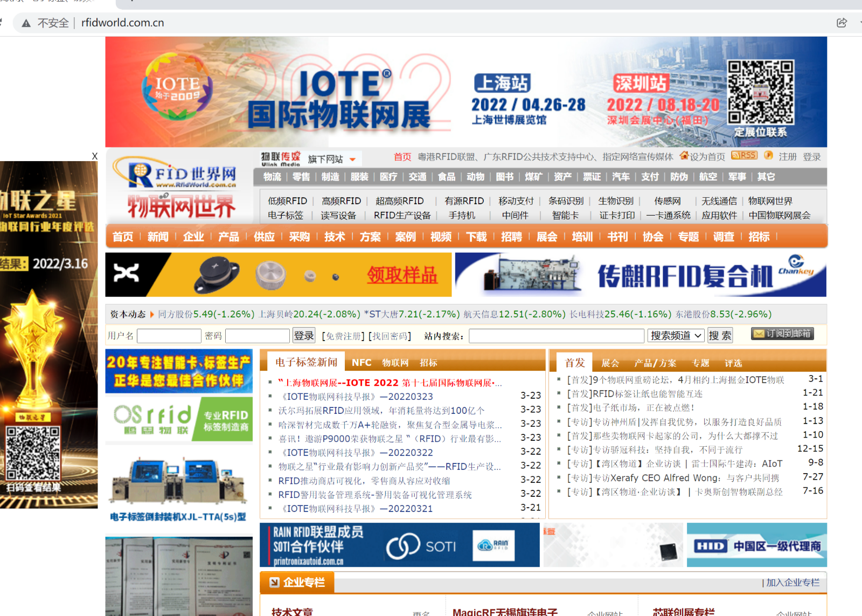Open the IOTE 2022 banner ad
The height and width of the screenshot is (616, 862).
(x=466, y=92)
